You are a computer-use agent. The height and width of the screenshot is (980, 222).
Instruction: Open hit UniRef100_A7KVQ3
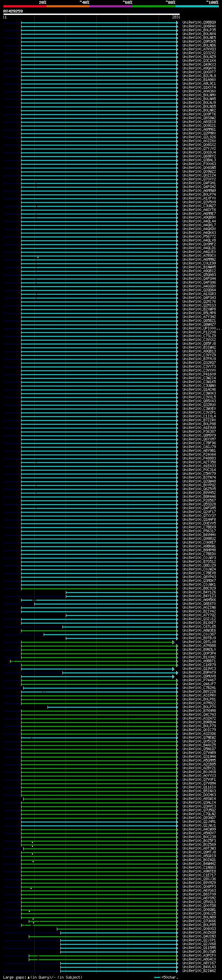[x=199, y=49]
